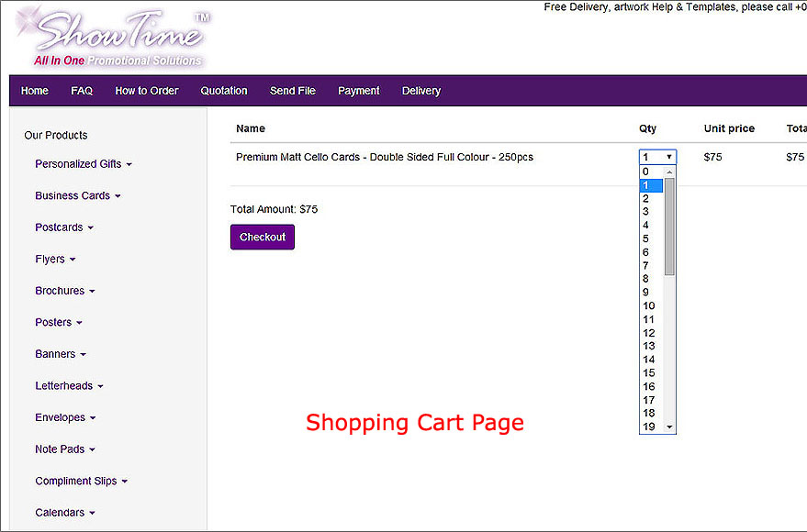Expand the Flyers category
The height and width of the screenshot is (532, 807).
click(55, 259)
